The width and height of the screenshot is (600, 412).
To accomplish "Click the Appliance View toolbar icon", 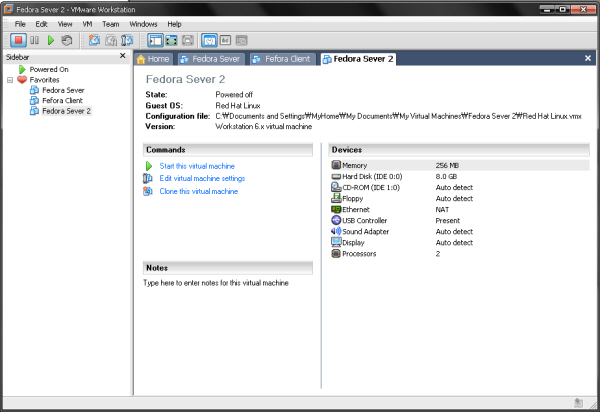I will point(225,40).
